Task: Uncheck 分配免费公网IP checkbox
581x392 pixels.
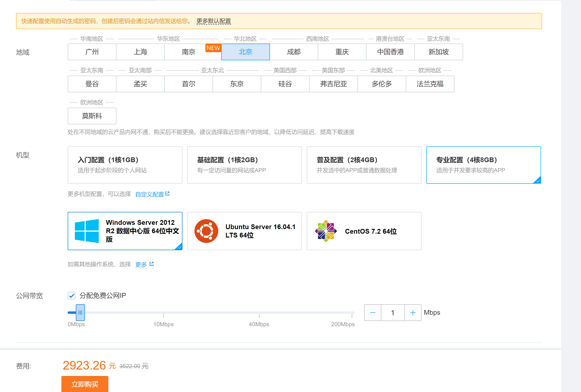Action: (x=71, y=296)
